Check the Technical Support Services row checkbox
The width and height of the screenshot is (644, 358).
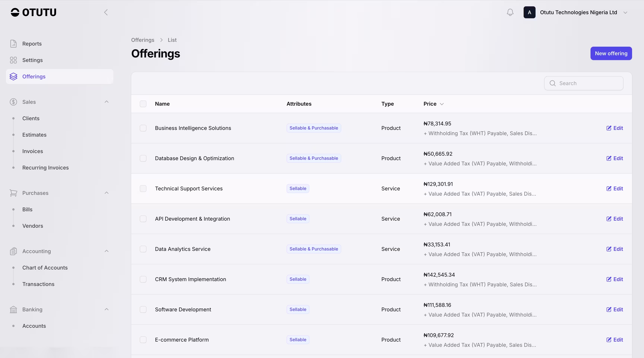coord(143,189)
